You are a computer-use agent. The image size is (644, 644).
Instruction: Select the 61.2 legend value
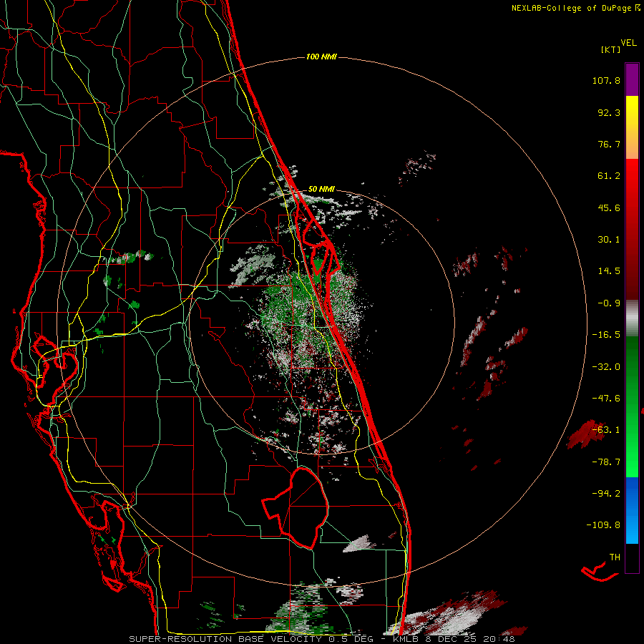[609, 176]
